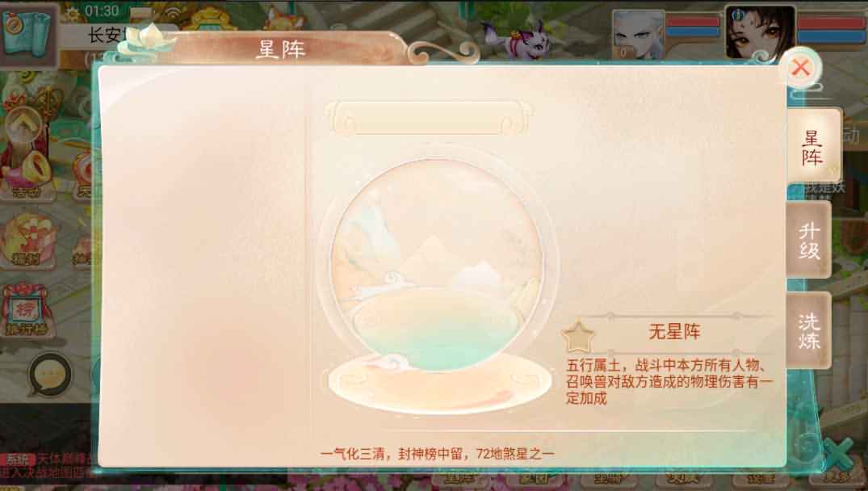Click the 长安 location label
Screen dimensions: 868x491
coord(105,36)
